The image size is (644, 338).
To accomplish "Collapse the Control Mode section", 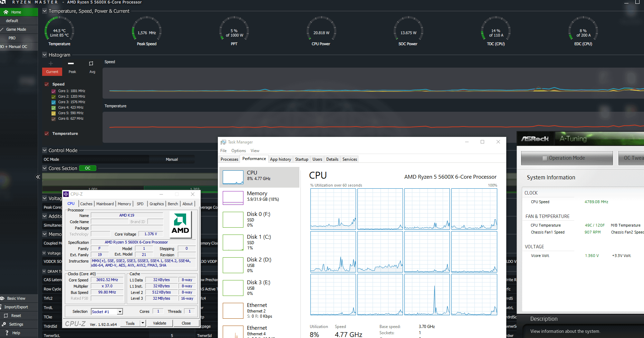I will [x=45, y=150].
